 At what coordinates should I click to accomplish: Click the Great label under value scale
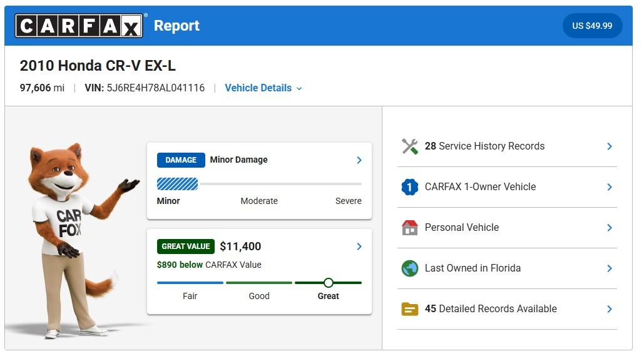tap(328, 296)
